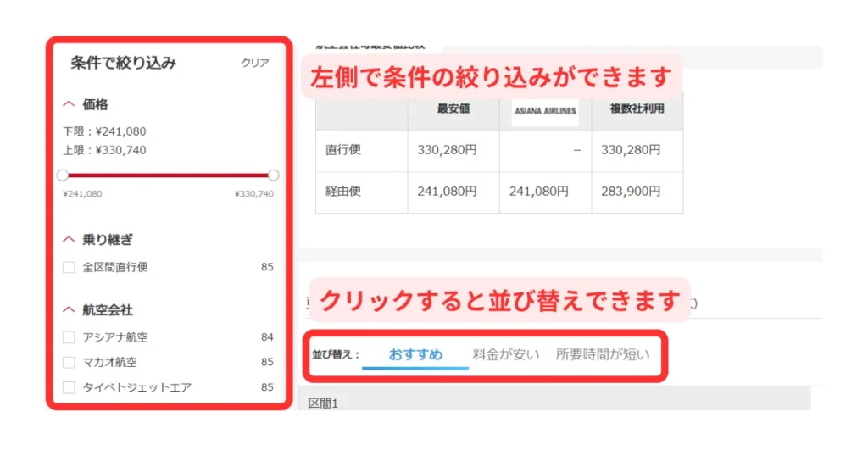The width and height of the screenshot is (868, 456).
Task: Click クリア to reset all filters
Action: 255,63
